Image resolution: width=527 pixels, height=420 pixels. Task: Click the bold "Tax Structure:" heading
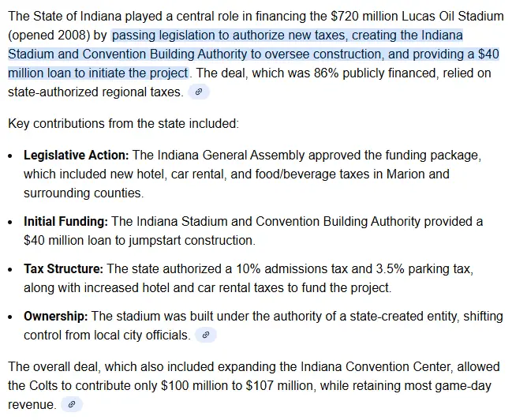point(63,269)
